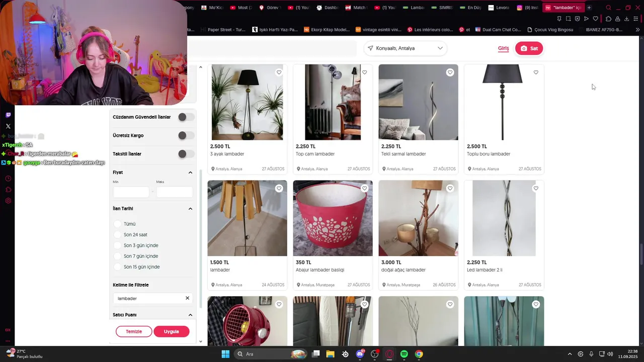Click the Min price input field
This screenshot has width=644, height=362.
tap(131, 192)
